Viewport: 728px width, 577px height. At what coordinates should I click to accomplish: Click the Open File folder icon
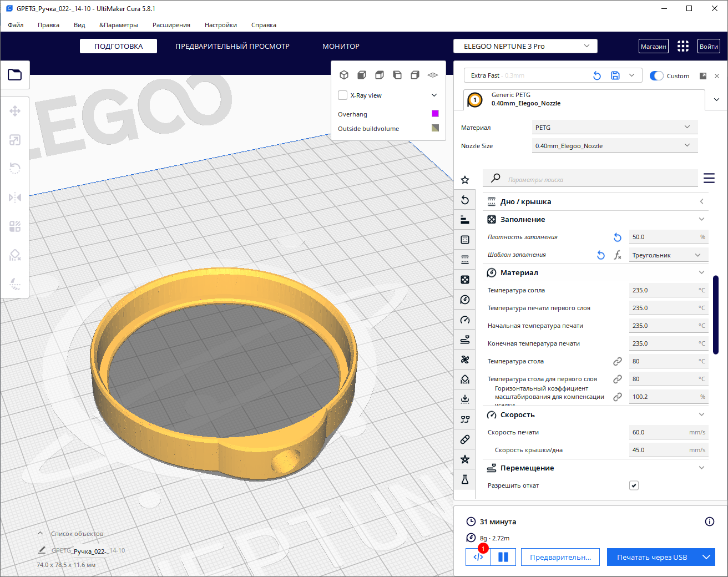(x=15, y=74)
